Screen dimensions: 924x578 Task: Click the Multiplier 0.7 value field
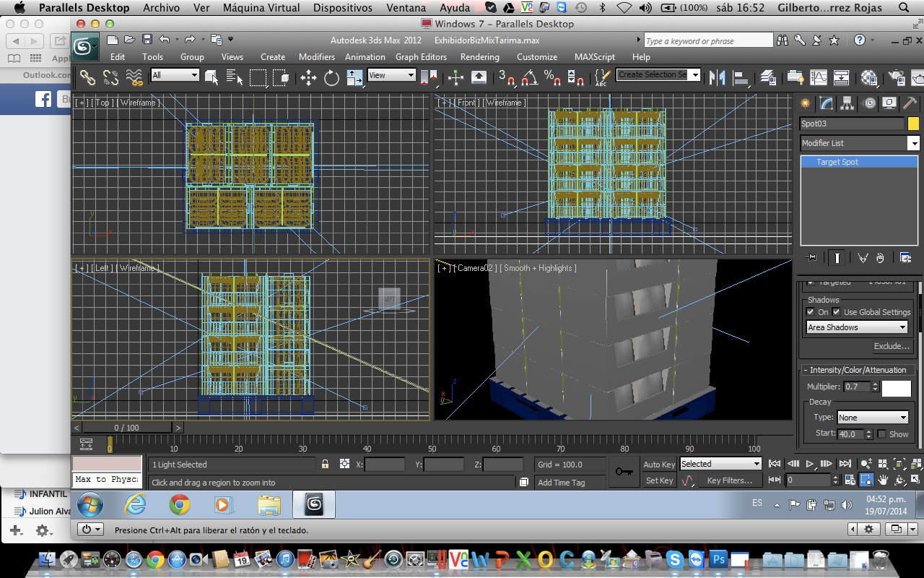[857, 387]
